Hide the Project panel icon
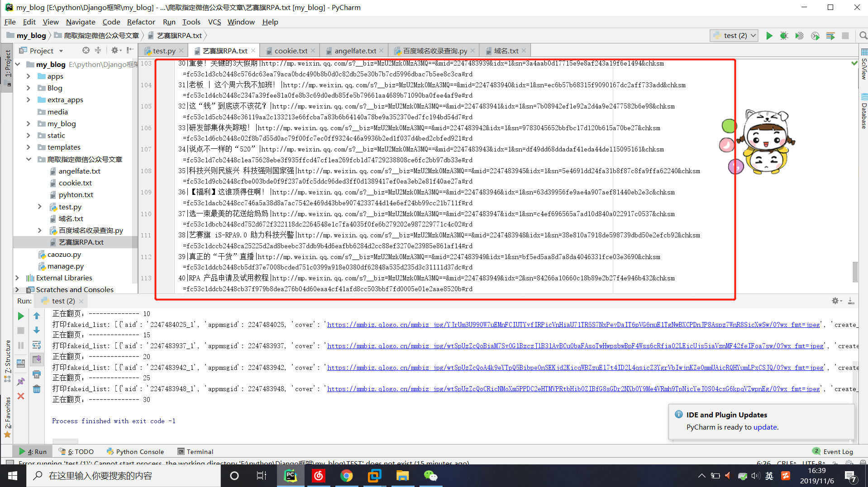Screen dimensions: 868x487 tap(130, 50)
